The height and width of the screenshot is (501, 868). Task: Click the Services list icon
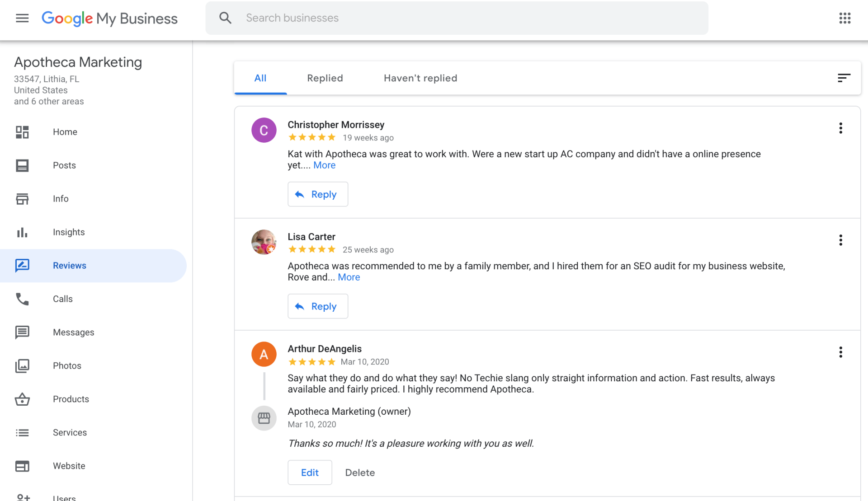[x=22, y=433]
